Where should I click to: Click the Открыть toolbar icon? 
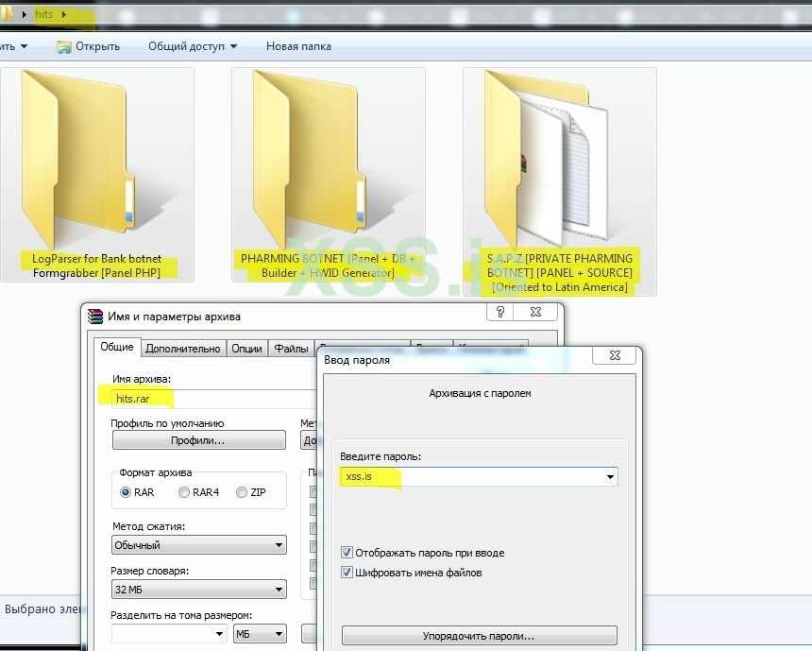coord(63,47)
